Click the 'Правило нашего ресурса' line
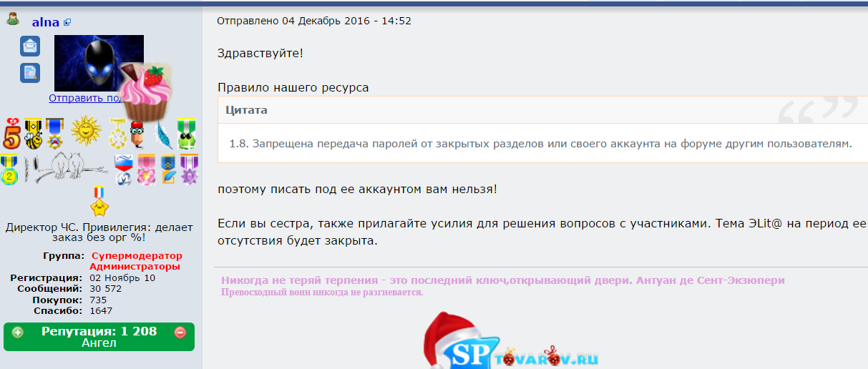Image resolution: width=868 pixels, height=369 pixels. click(x=293, y=88)
